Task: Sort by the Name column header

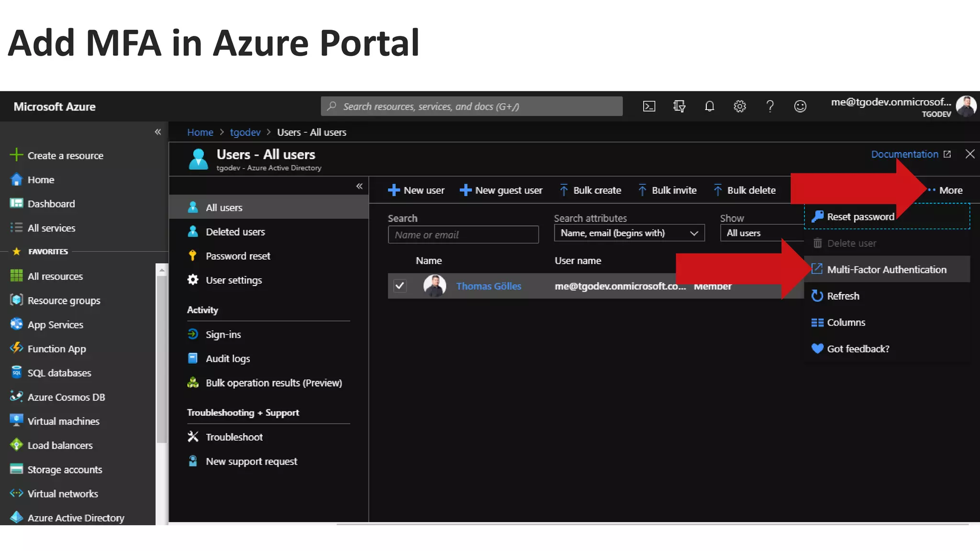Action: point(429,260)
